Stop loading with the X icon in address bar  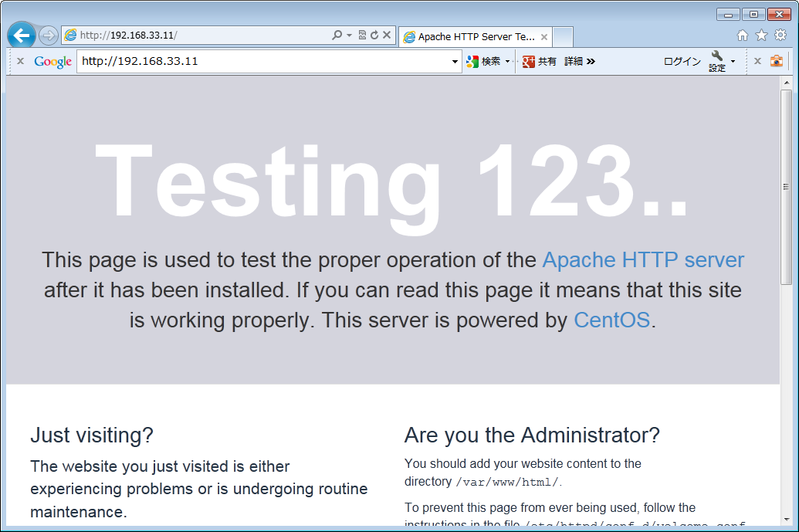point(387,36)
